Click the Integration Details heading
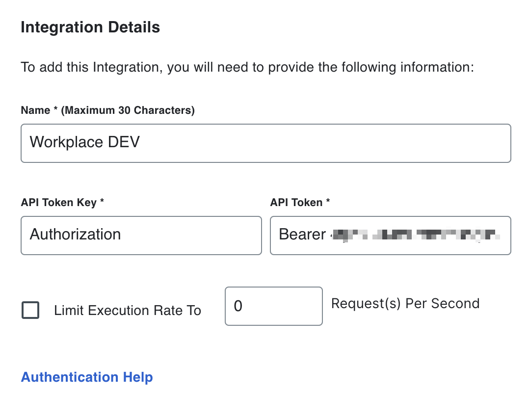Viewport: 529px width, 420px height. pyautogui.click(x=90, y=27)
